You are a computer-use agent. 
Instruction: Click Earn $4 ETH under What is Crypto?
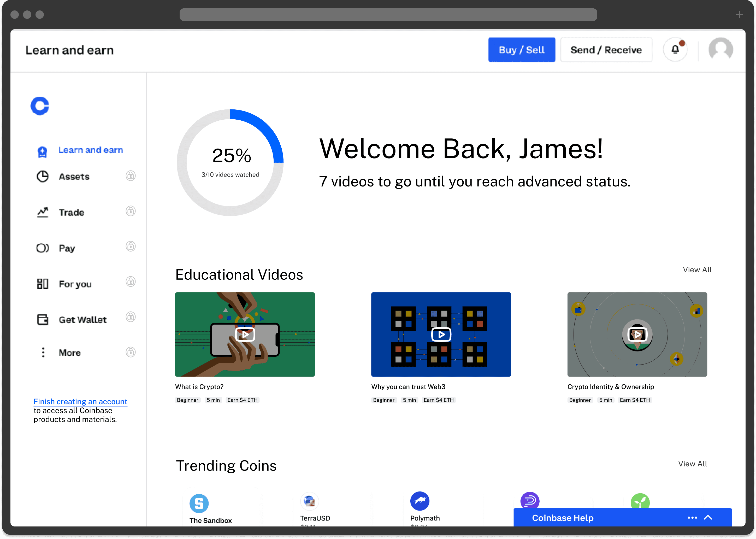pyautogui.click(x=242, y=400)
